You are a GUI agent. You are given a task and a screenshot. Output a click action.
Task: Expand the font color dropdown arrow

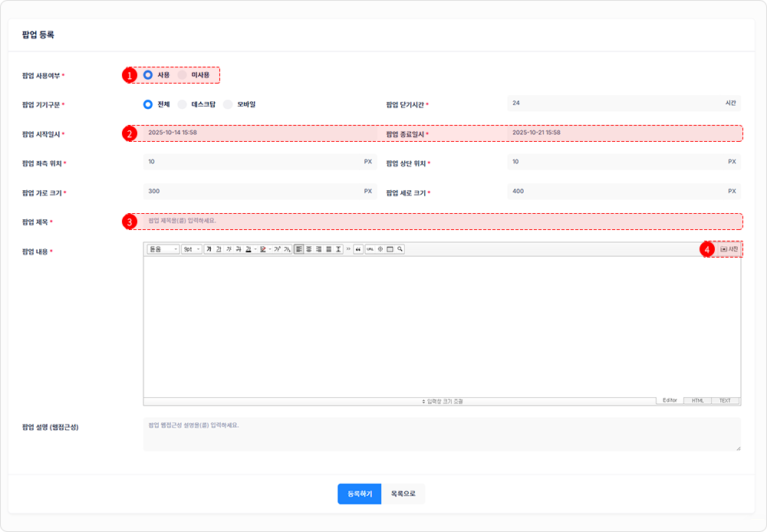point(255,249)
